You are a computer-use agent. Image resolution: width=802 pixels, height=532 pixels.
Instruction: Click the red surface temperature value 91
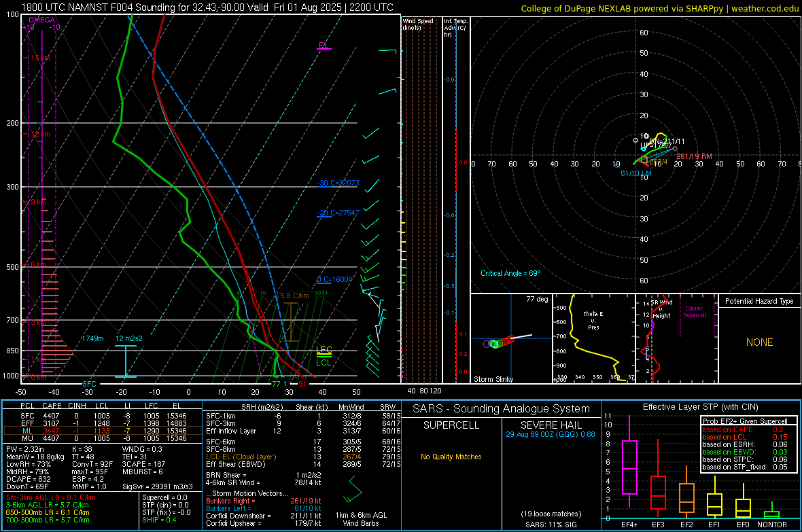pyautogui.click(x=302, y=384)
